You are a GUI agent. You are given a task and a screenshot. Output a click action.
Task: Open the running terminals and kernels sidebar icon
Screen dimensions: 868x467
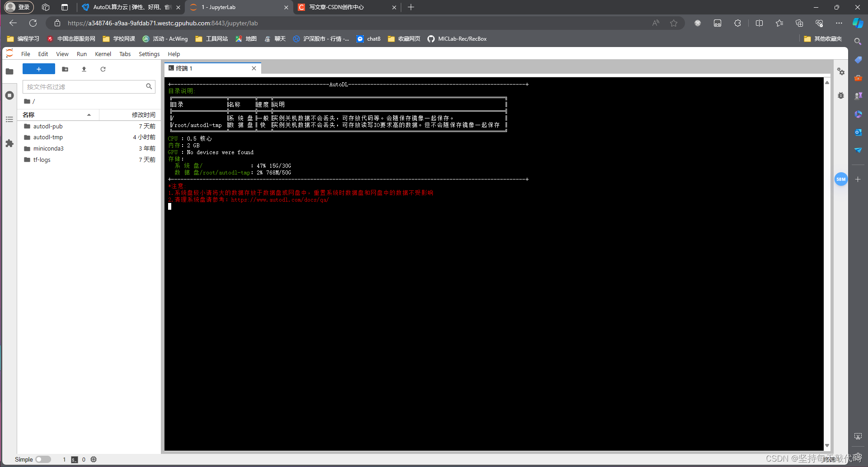coord(9,95)
